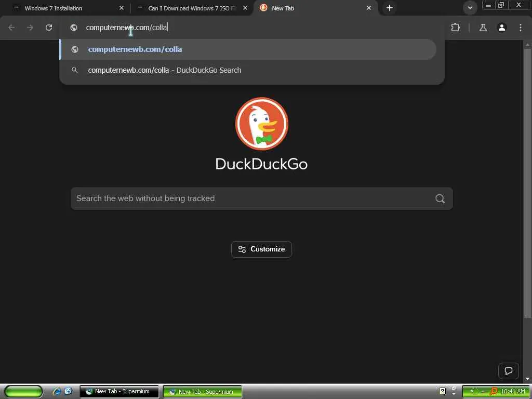The height and width of the screenshot is (399, 532).
Task: Expand the tab search dropdown arrow
Action: pos(470,8)
